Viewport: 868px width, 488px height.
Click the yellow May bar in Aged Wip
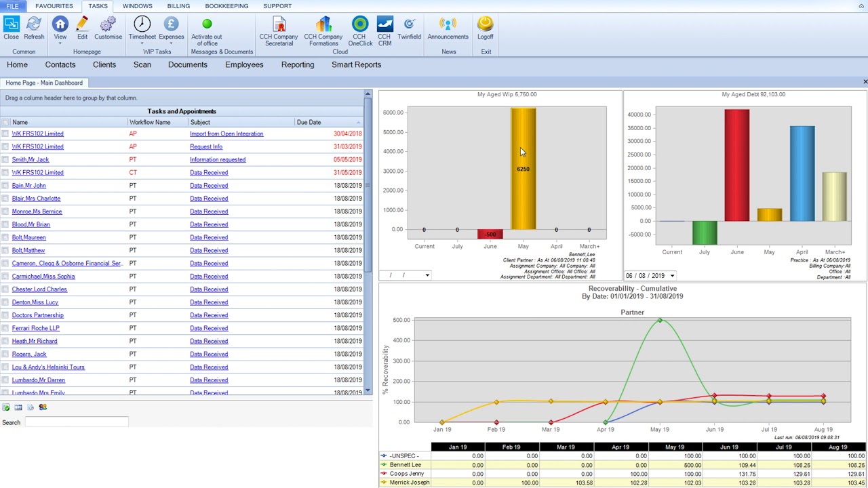[x=523, y=169]
